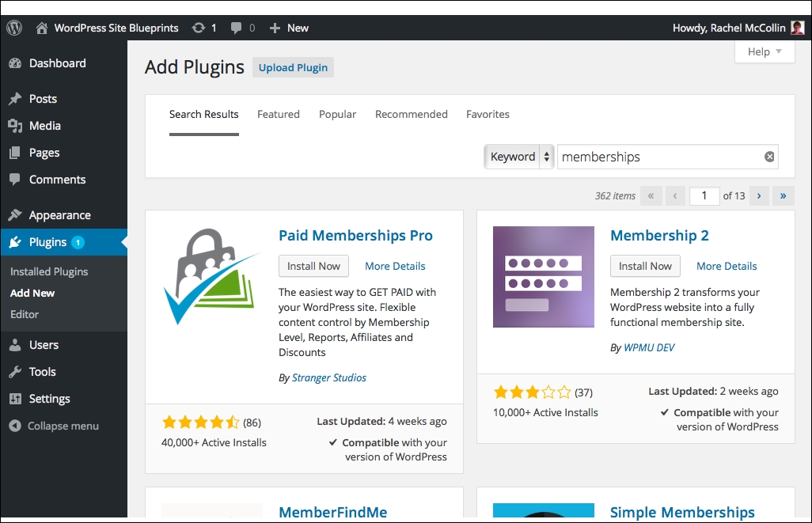
Task: Click the WordPress Site Blueprints site name
Action: 116,28
